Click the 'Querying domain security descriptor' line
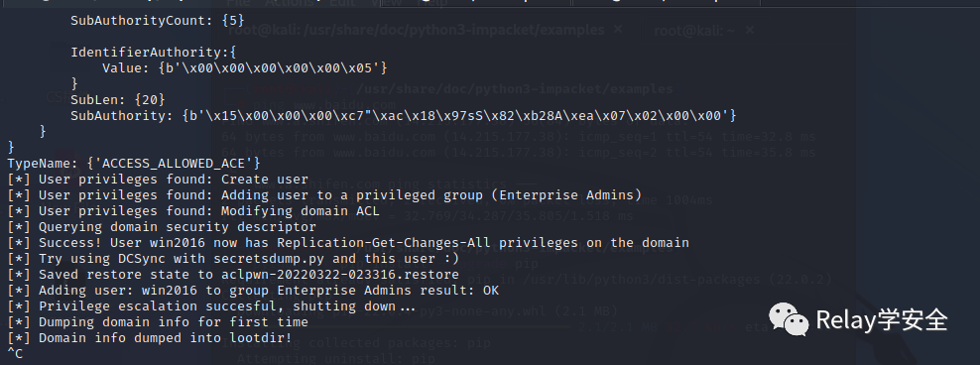Viewport: 980px width, 365px height. click(162, 227)
